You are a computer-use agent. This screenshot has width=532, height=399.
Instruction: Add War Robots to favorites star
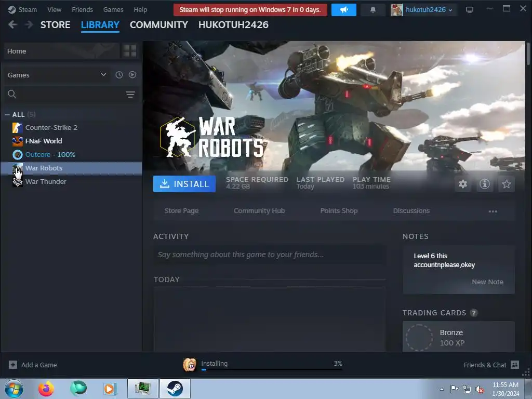point(506,184)
